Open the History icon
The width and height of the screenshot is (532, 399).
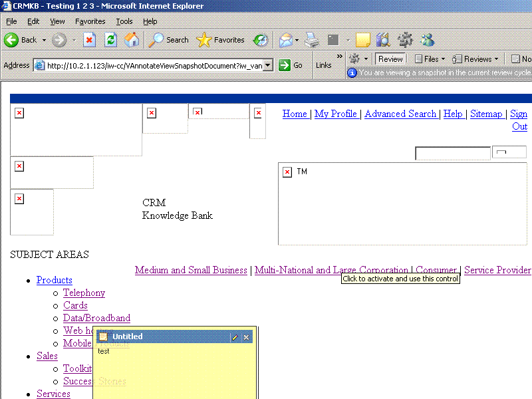click(x=261, y=40)
